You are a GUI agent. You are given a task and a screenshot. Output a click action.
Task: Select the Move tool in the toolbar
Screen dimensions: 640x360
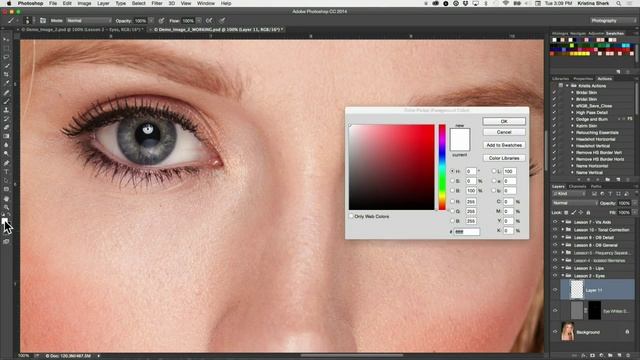pyautogui.click(x=6, y=39)
